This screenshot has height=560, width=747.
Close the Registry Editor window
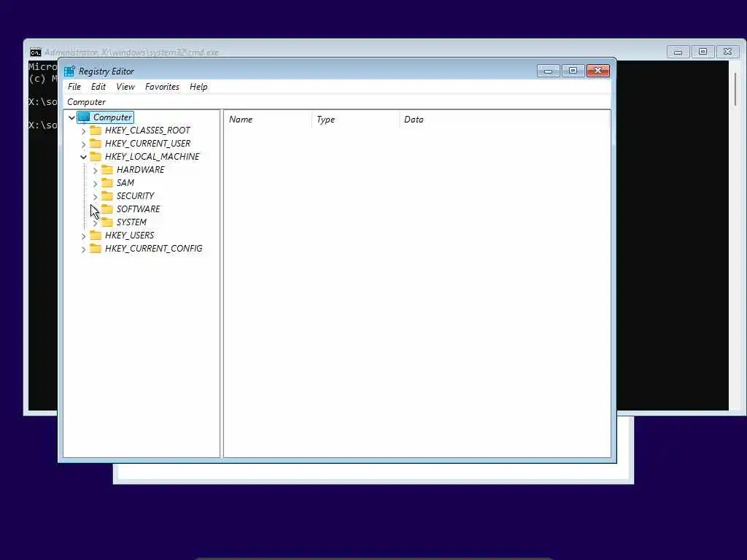coord(598,71)
